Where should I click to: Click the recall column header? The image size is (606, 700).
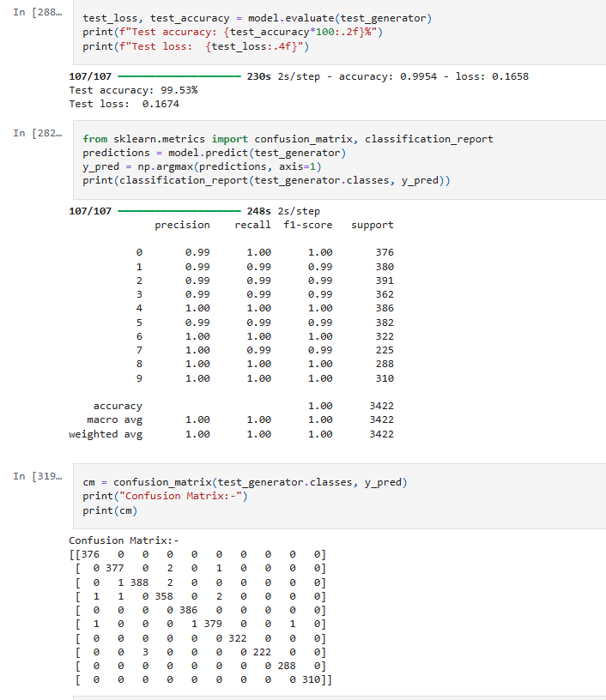point(252,225)
